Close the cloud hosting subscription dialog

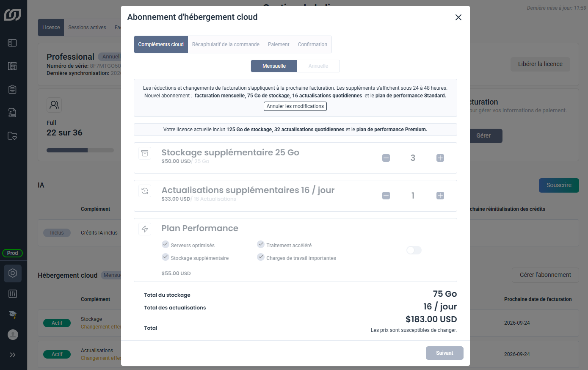pyautogui.click(x=458, y=17)
